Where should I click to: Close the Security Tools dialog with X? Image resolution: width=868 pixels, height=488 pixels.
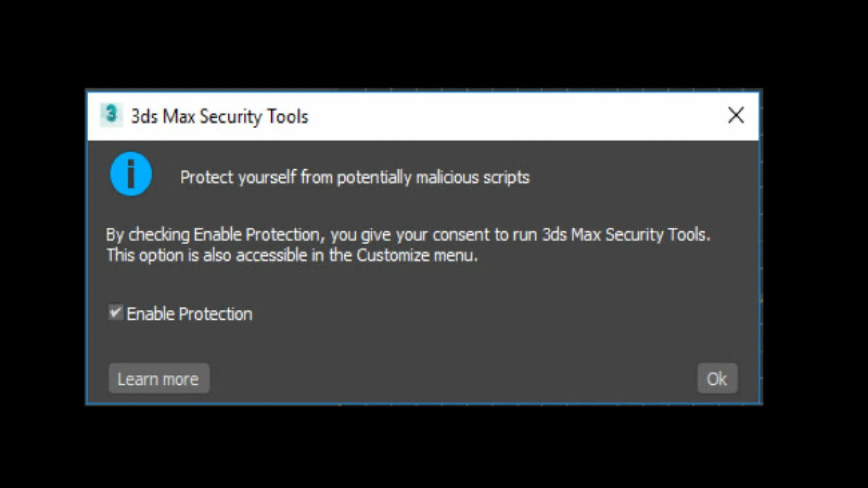pos(736,115)
